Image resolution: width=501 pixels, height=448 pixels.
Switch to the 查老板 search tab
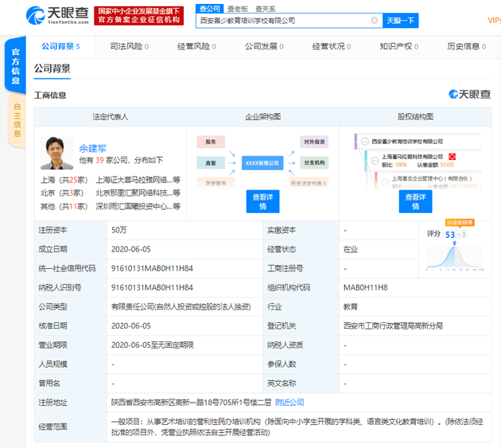pyautogui.click(x=238, y=8)
